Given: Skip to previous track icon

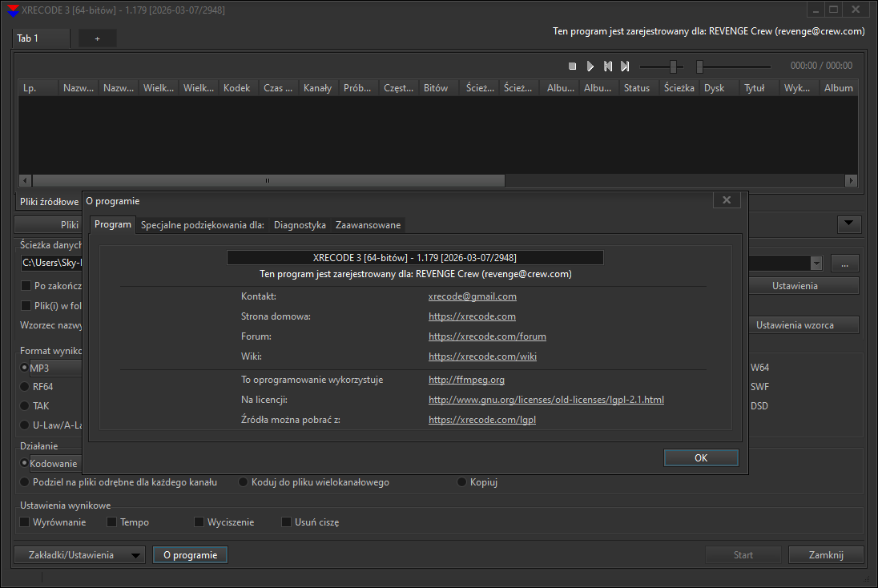Looking at the screenshot, I should click(x=608, y=66).
